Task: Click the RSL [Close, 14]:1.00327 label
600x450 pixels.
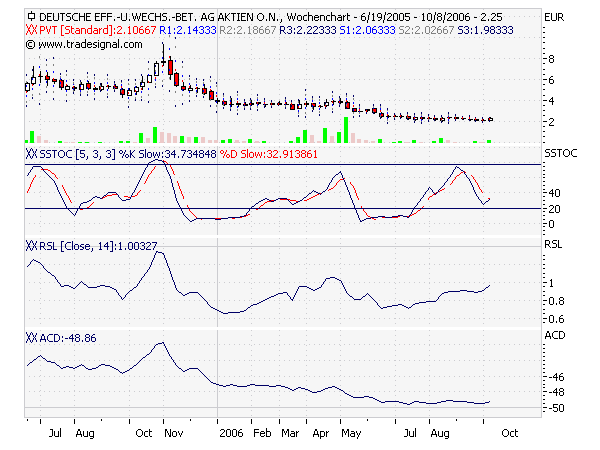Action: click(98, 246)
